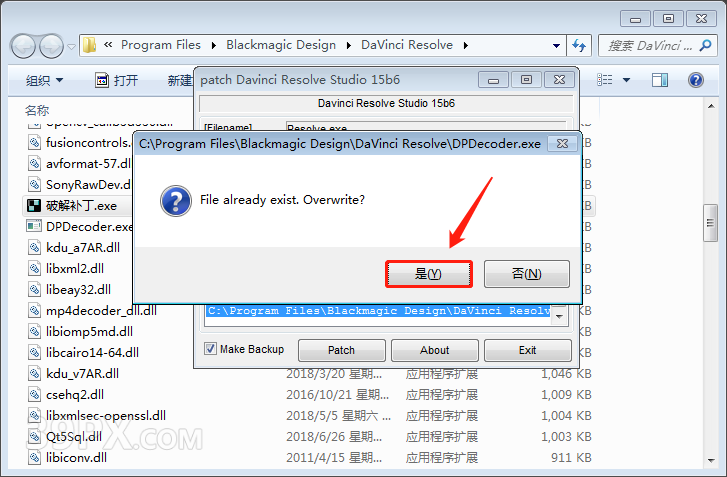Expand the arrow after Program Files breadcrumb
Screen dimensions: 727x477
213,45
